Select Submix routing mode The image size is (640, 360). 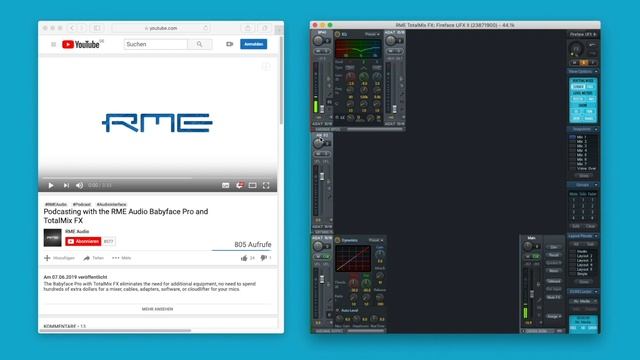click(x=578, y=87)
